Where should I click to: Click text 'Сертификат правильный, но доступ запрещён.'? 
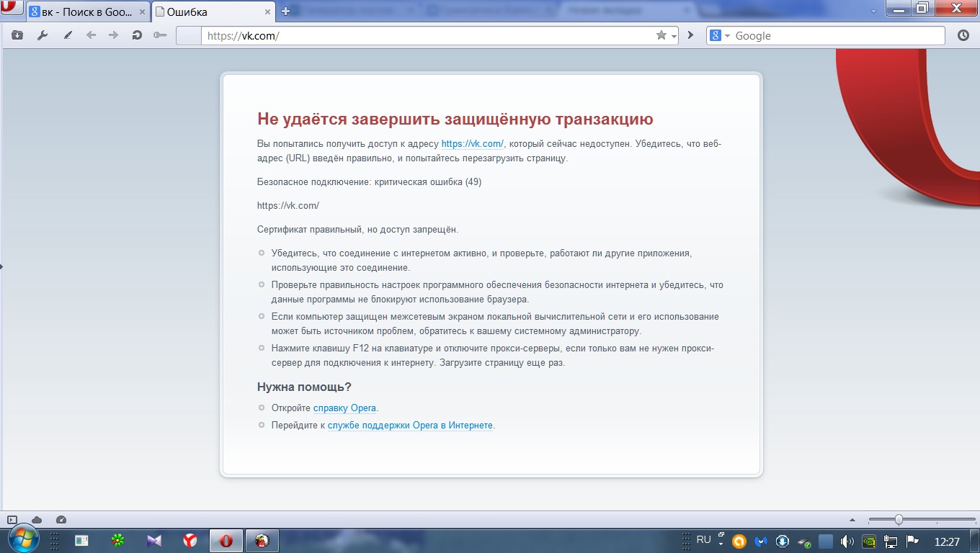coord(357,230)
